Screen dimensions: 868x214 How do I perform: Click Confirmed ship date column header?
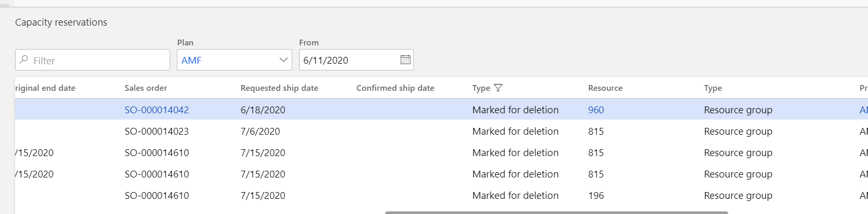(395, 88)
